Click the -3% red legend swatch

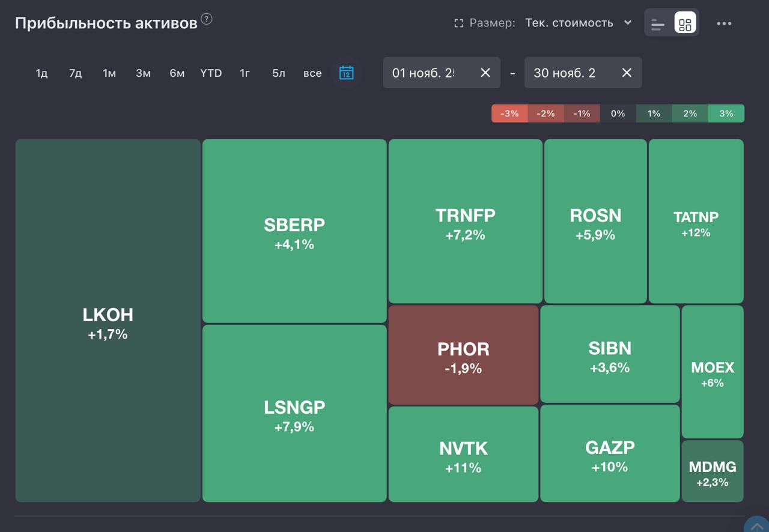pyautogui.click(x=509, y=113)
